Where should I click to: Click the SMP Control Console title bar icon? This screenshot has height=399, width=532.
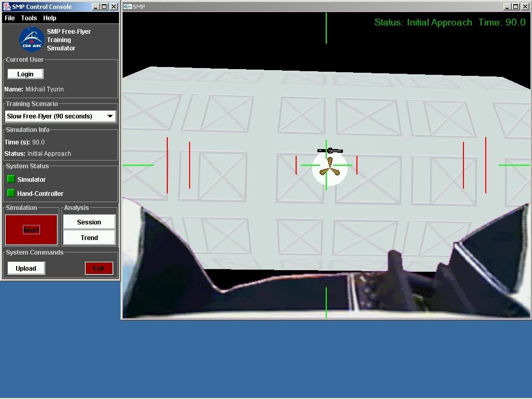tap(6, 6)
